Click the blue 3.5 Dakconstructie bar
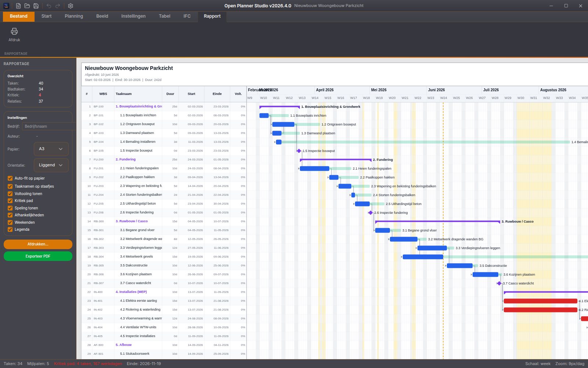The width and height of the screenshot is (588, 368). pos(460,266)
